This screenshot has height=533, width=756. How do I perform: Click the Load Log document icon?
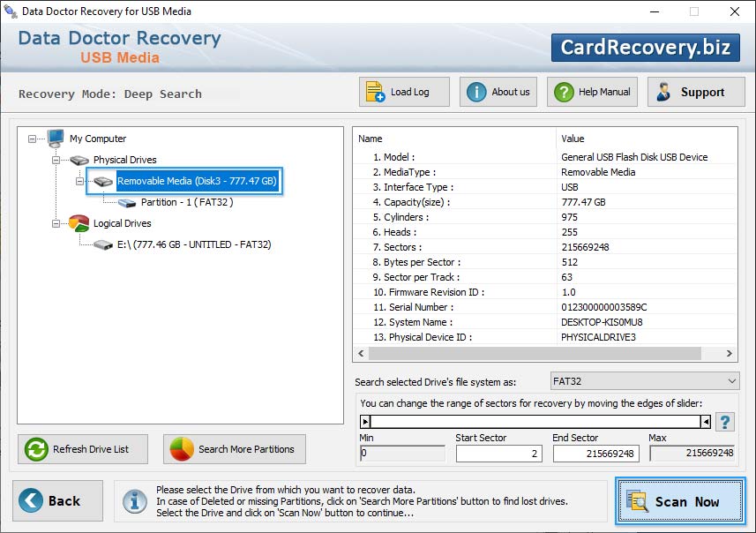click(375, 92)
